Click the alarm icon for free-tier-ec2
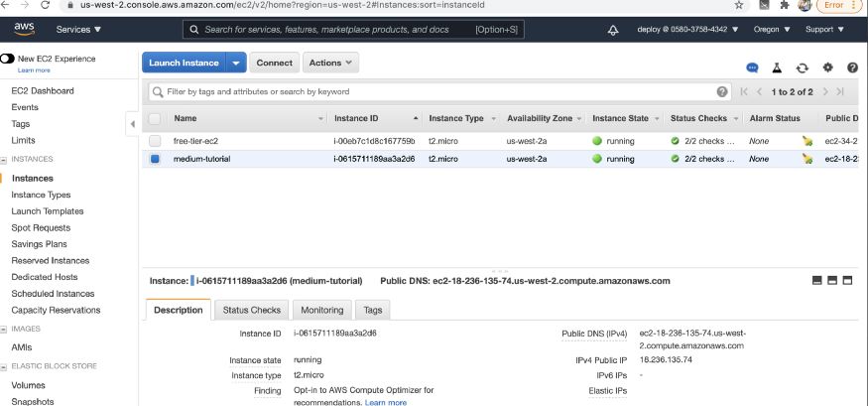Viewport: 868px width, 406px height. (x=807, y=141)
